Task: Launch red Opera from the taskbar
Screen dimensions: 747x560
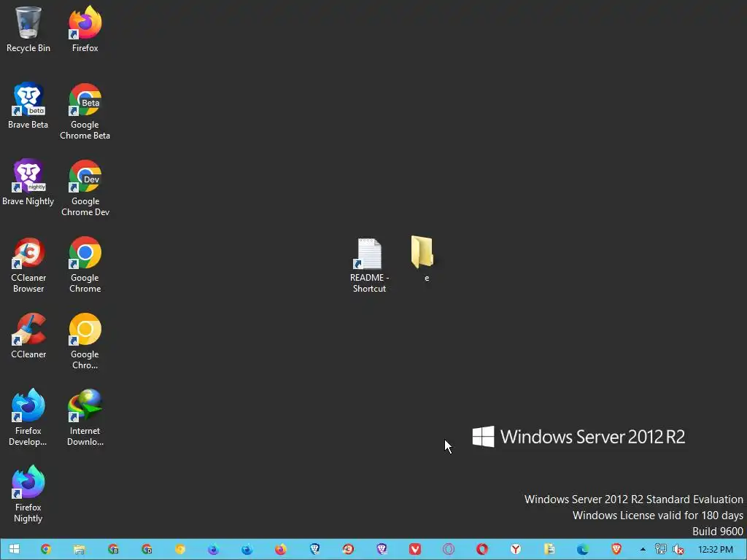Action: (482, 549)
